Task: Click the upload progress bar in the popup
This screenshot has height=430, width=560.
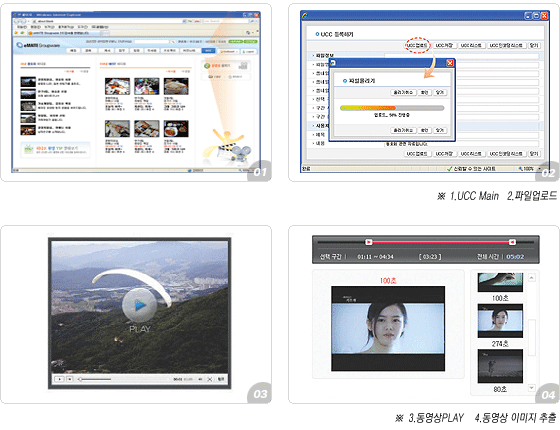Action: coord(392,108)
